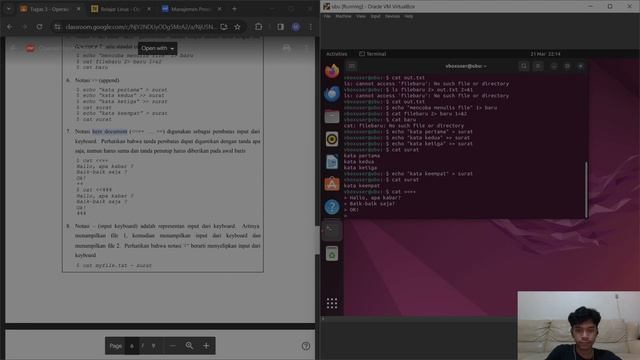This screenshot has height=360, width=640.
Task: Open the VirtualBox Input menu
Action: [376, 16]
